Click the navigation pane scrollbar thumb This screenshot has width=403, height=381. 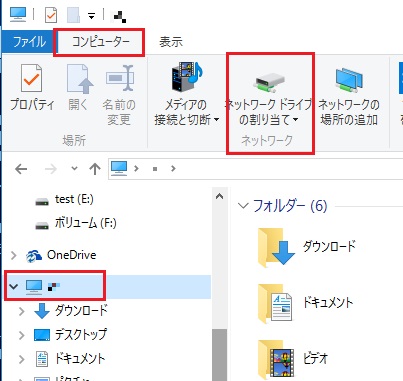click(x=219, y=355)
